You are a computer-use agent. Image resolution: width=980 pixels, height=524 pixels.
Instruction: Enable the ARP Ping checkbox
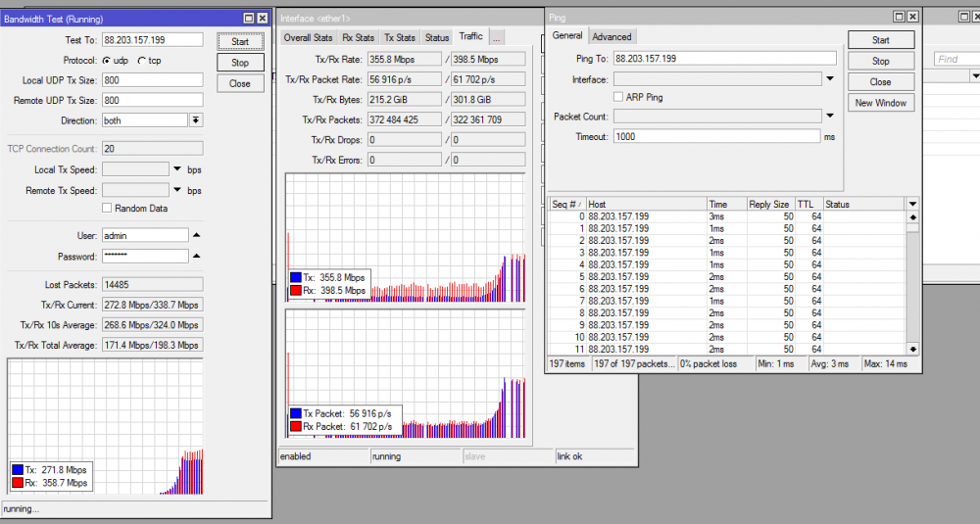(x=618, y=97)
